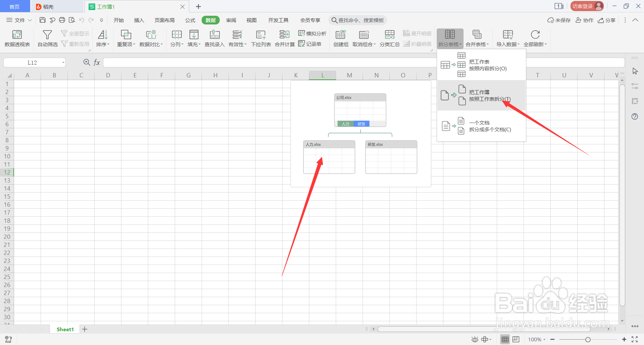Click 全部刷新 refresh all icon
This screenshot has height=345, width=644.
click(535, 34)
